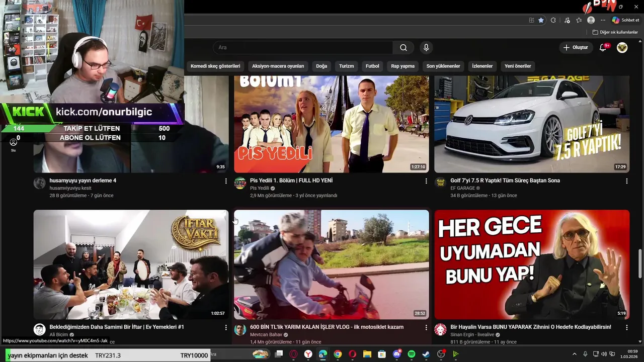Activate voice search microphone icon
This screenshot has height=362, width=644.
[x=426, y=48]
